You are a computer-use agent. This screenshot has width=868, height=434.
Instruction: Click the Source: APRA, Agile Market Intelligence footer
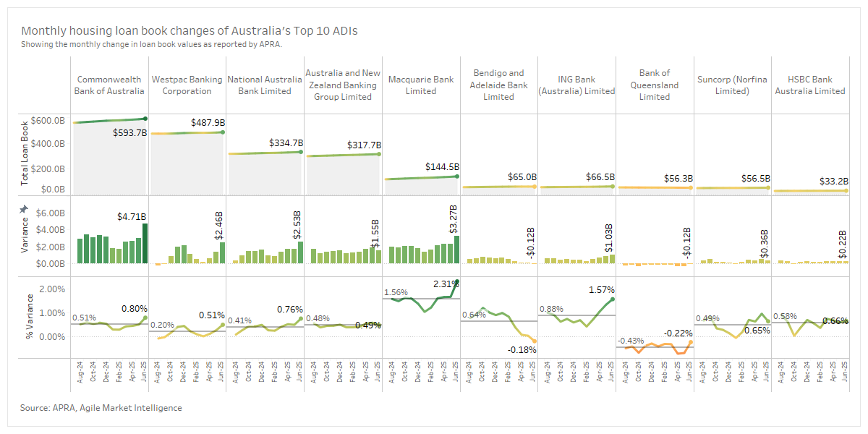pyautogui.click(x=101, y=408)
